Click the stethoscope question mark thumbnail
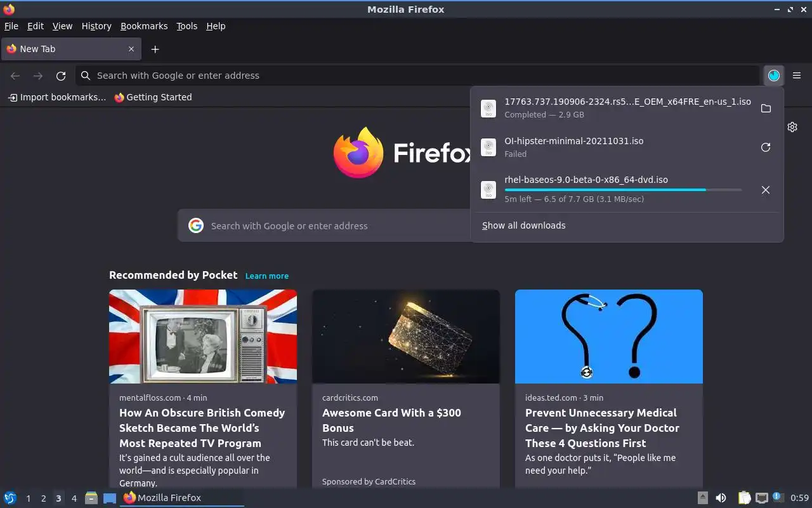812x508 pixels. 609,337
